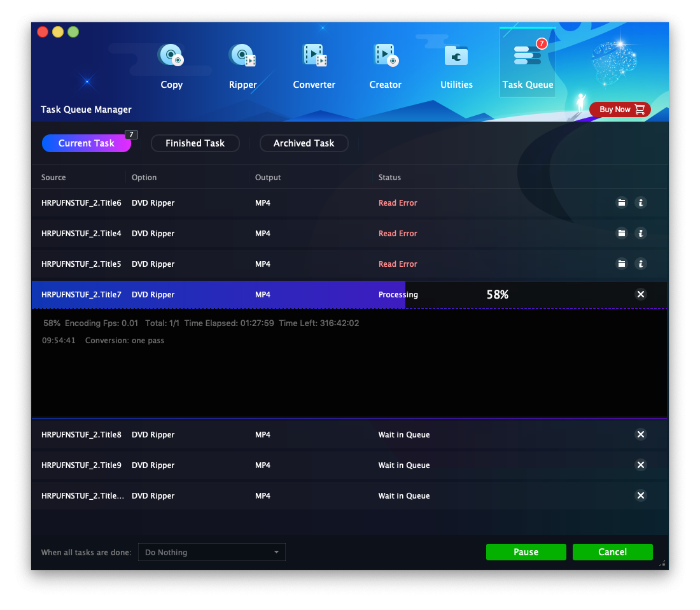The height and width of the screenshot is (610, 700).
Task: Click the Read Error status for Title5
Action: click(398, 264)
